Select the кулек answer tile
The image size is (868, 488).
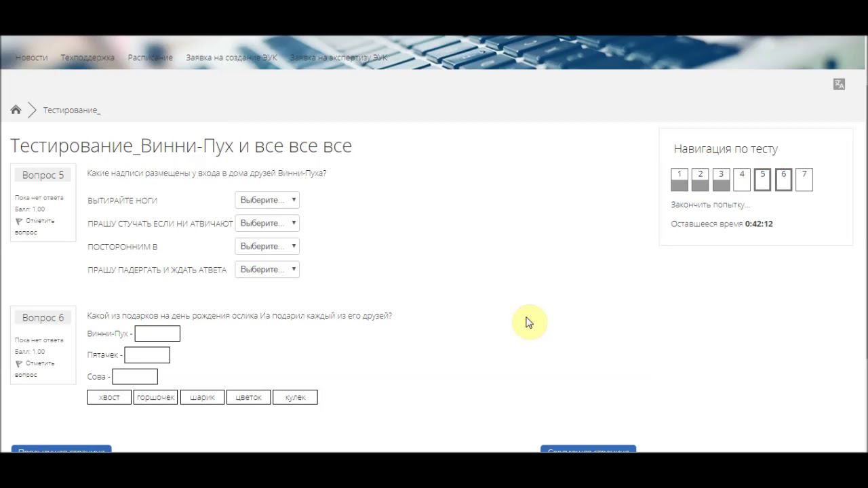pyautogui.click(x=295, y=397)
